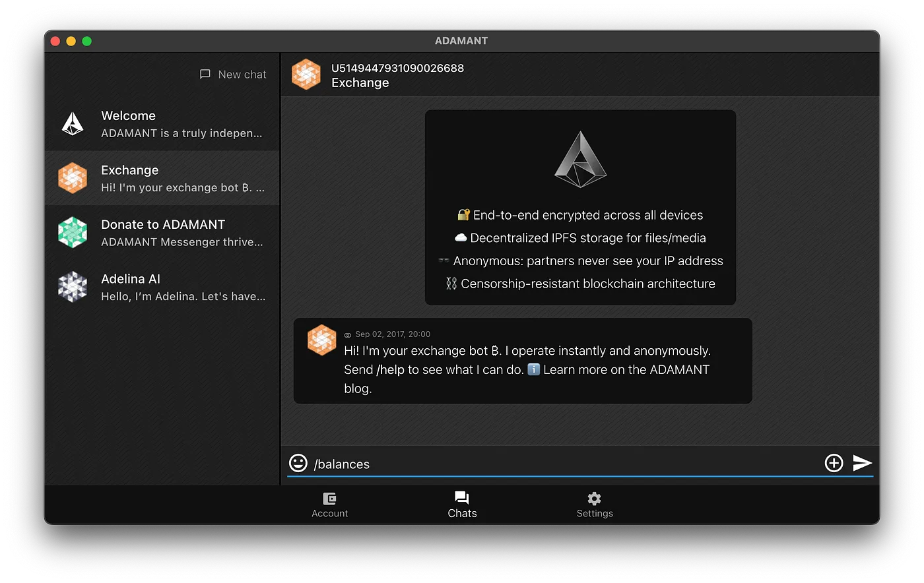
Task: Open the Settings tab
Action: (x=595, y=505)
